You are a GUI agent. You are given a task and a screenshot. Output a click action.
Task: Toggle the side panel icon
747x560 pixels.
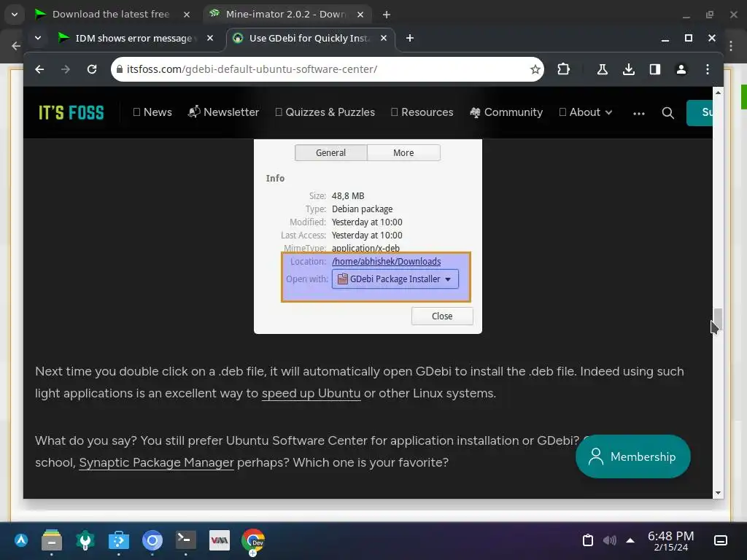coord(654,69)
